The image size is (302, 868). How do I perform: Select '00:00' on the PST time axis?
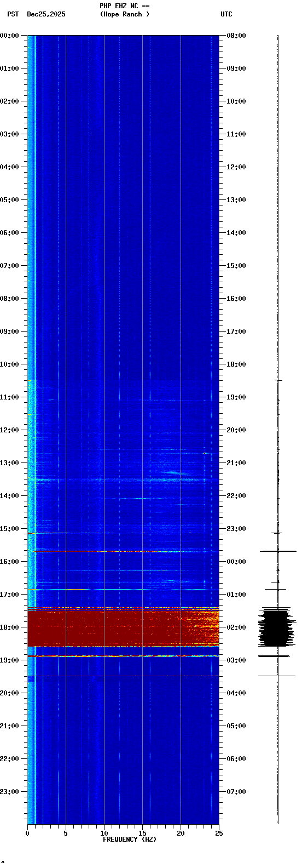10,36
